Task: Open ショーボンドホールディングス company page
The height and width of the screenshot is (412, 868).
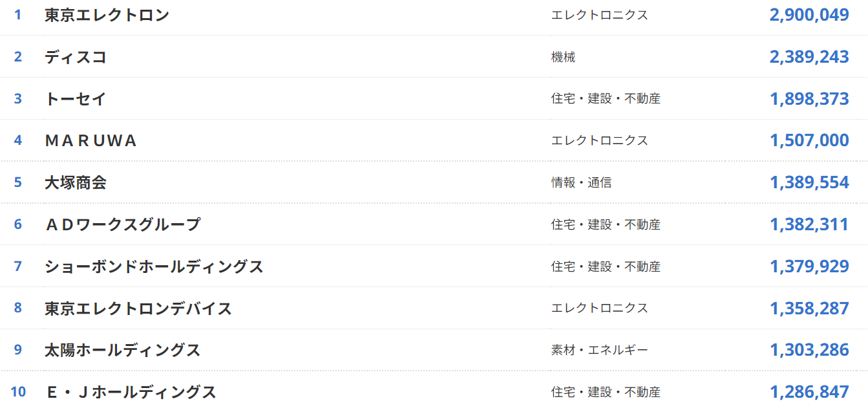Action: pyautogui.click(x=154, y=266)
